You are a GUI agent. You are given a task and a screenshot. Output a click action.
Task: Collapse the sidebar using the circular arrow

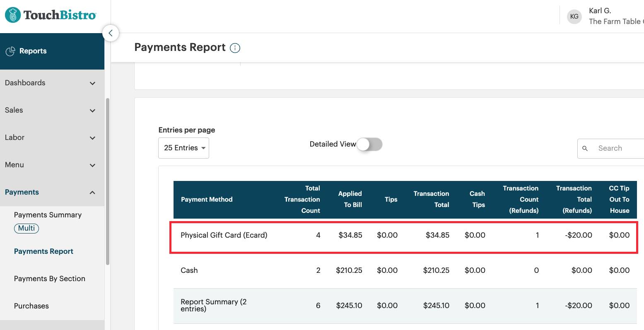111,33
